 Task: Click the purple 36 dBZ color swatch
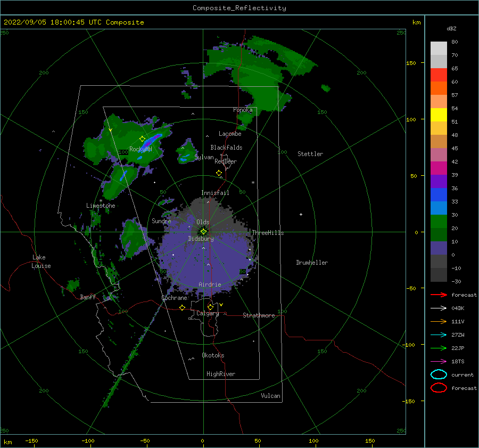(439, 181)
